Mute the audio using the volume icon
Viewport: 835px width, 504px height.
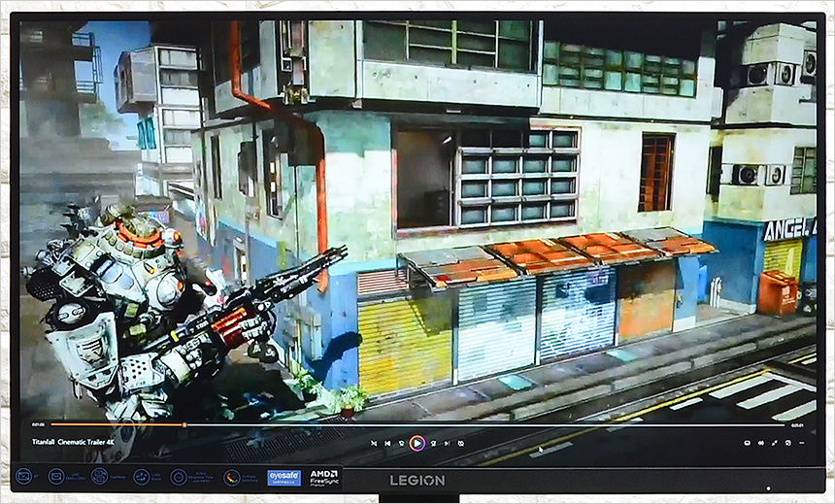[760, 443]
